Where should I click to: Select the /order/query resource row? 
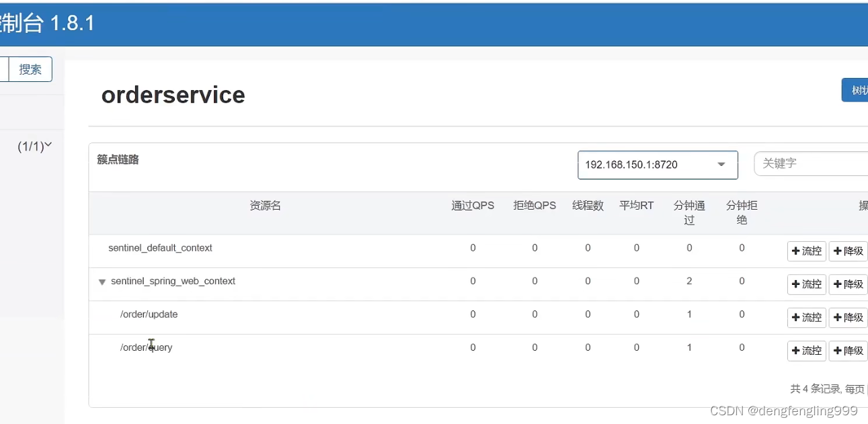point(146,347)
